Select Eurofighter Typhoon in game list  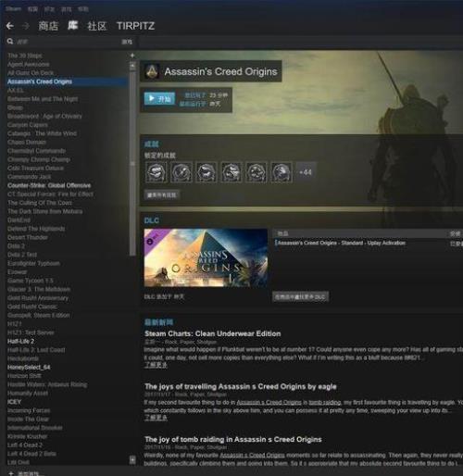click(x=33, y=263)
